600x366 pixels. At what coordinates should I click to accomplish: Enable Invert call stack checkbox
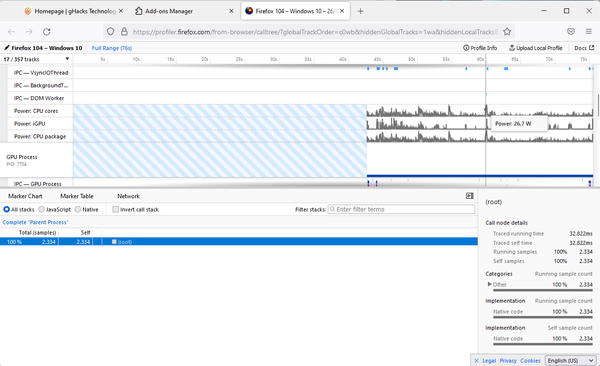tap(116, 209)
